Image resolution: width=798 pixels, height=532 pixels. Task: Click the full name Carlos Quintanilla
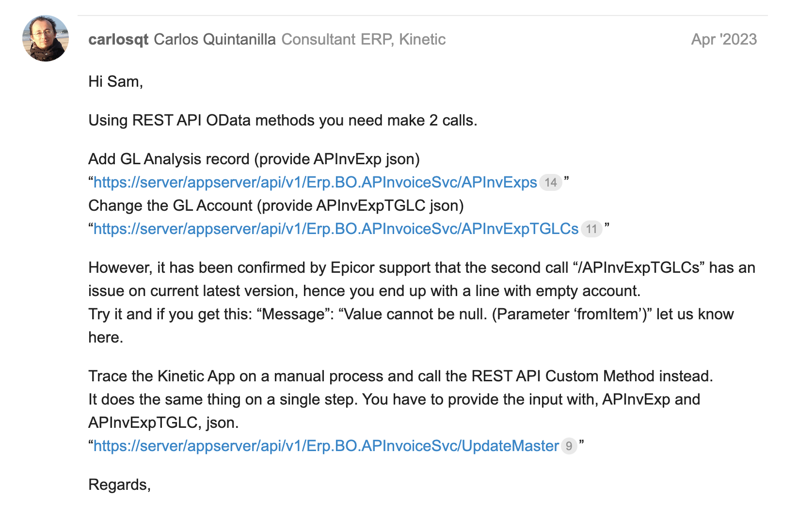[214, 39]
